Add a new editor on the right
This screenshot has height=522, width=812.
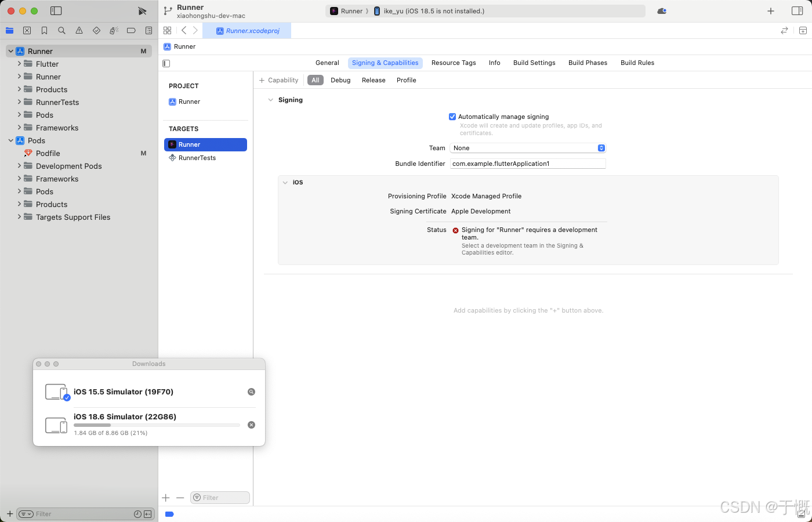[803, 31]
